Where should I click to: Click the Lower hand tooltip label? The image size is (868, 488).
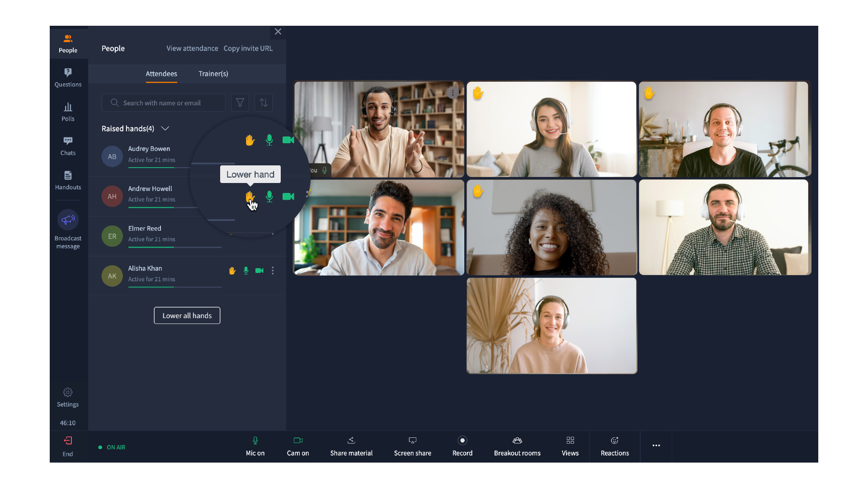(x=250, y=174)
